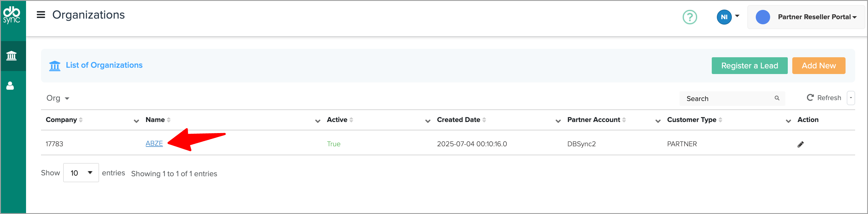Expand the Org filter dropdown

point(58,98)
